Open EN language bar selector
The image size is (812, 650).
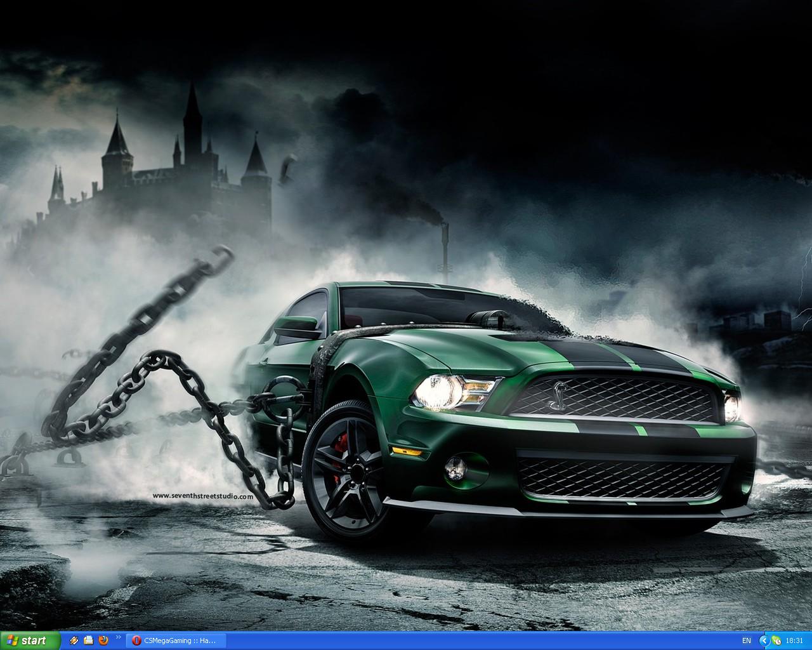pyautogui.click(x=747, y=641)
